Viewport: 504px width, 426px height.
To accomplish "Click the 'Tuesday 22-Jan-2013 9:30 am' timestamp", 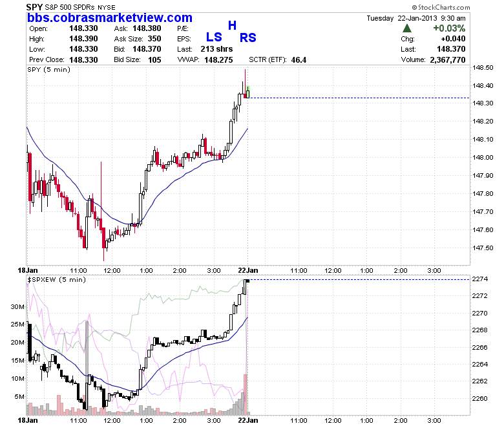I will tap(416, 18).
